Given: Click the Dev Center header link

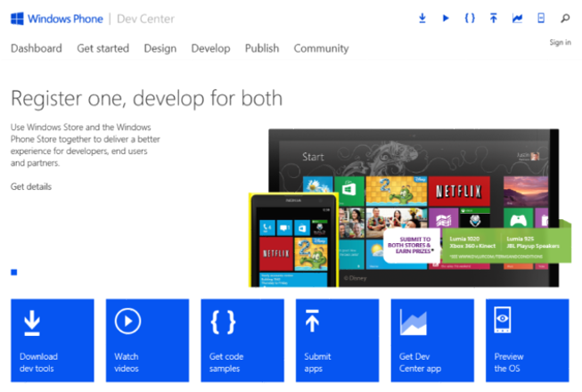Looking at the screenshot, I should point(145,19).
